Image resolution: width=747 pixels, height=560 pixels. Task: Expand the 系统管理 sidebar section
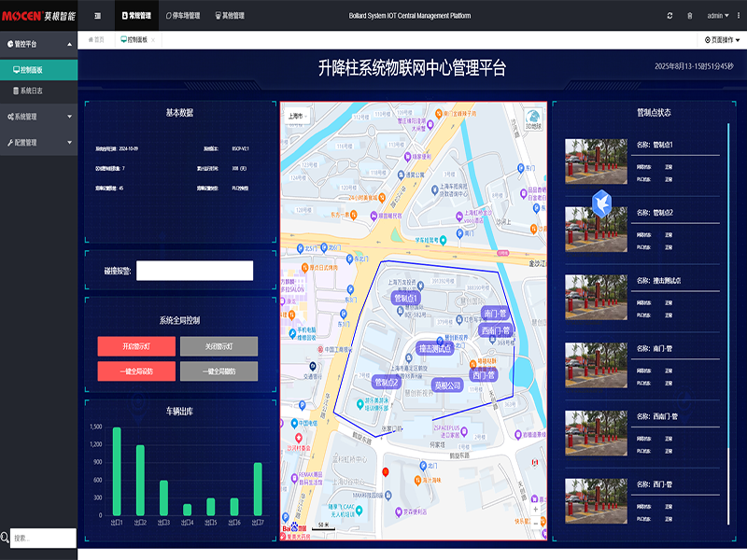coord(38,117)
